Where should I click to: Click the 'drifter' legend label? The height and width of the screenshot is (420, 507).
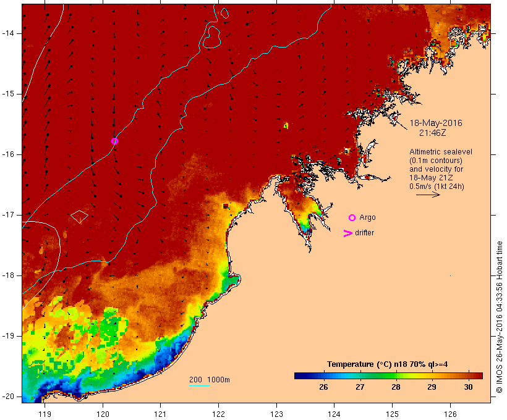pos(364,233)
